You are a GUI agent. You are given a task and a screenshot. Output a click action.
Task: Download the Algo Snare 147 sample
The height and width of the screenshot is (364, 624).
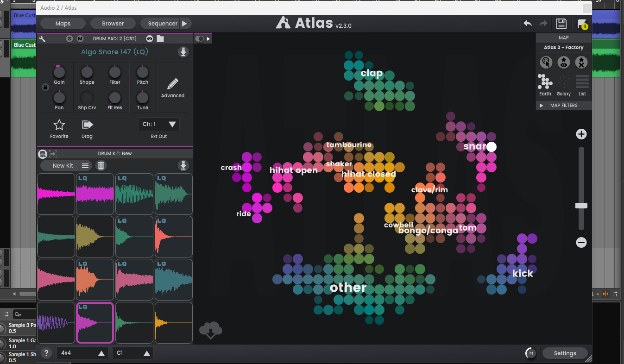183,52
